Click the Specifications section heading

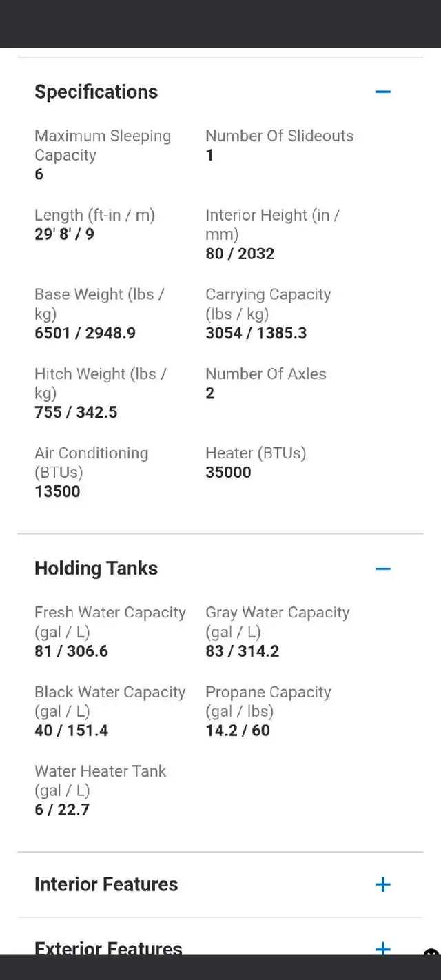pos(96,92)
